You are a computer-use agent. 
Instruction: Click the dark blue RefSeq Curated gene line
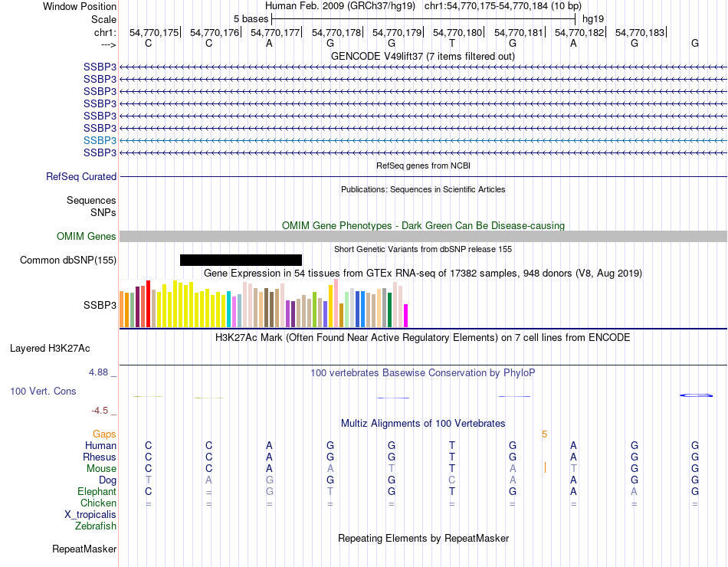point(423,176)
